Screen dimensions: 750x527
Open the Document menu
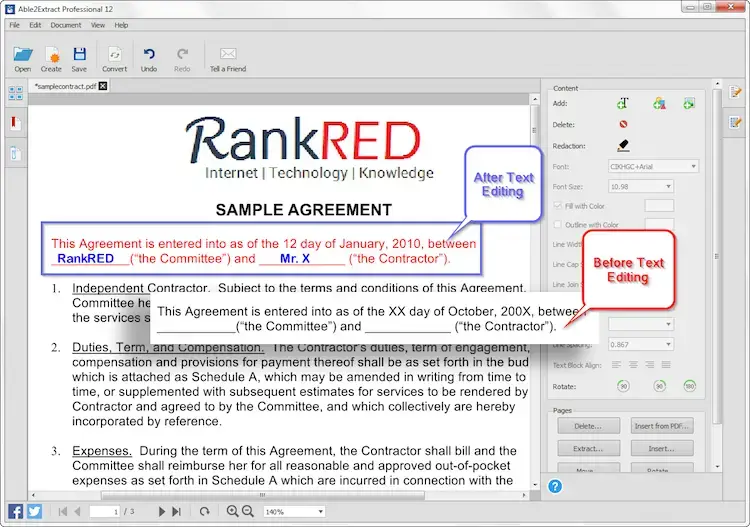(66, 25)
